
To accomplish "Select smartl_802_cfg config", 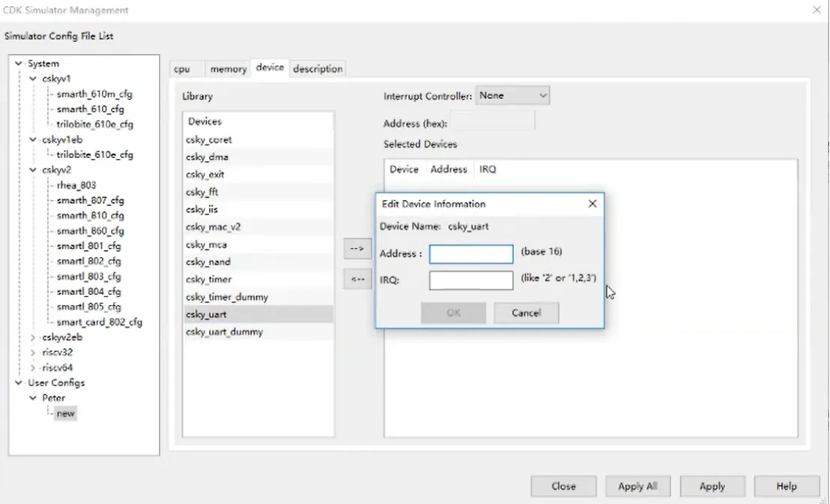I will click(x=88, y=261).
